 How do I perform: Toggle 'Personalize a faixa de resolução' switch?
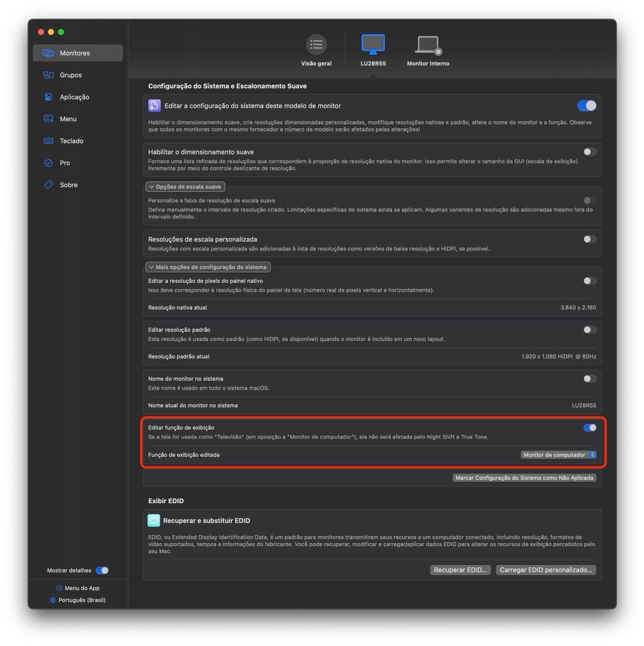(590, 200)
